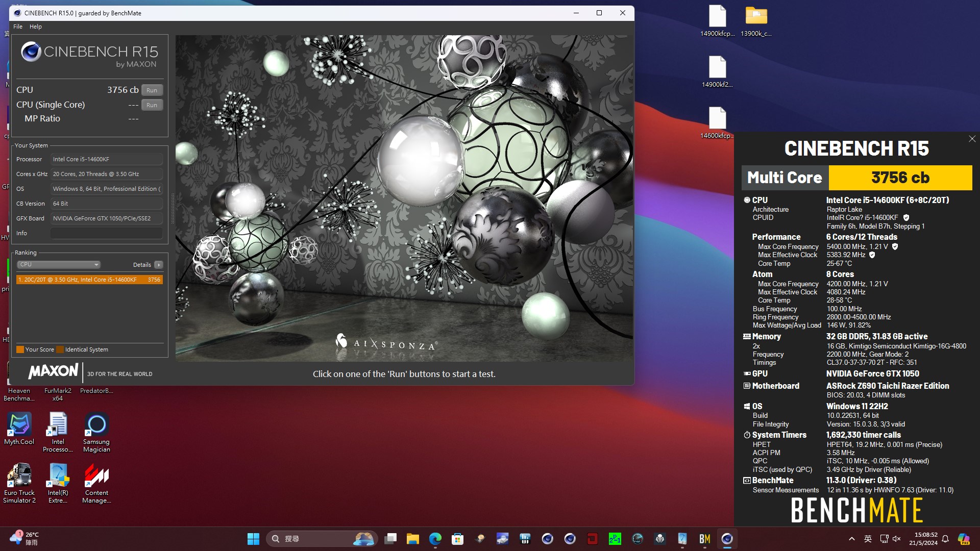Click the rendered scene image
The width and height of the screenshot is (980, 551).
pyautogui.click(x=404, y=198)
